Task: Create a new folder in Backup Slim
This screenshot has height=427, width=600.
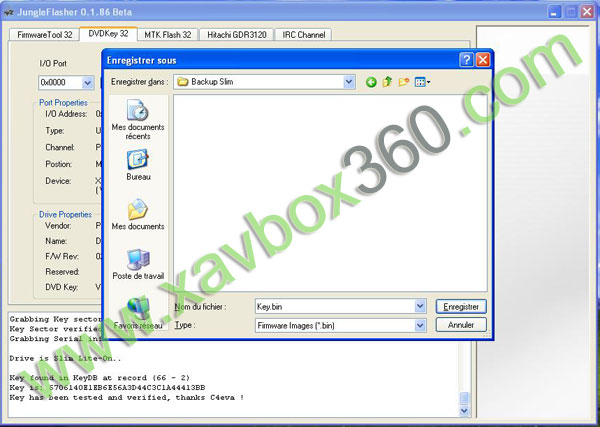Action: 404,81
